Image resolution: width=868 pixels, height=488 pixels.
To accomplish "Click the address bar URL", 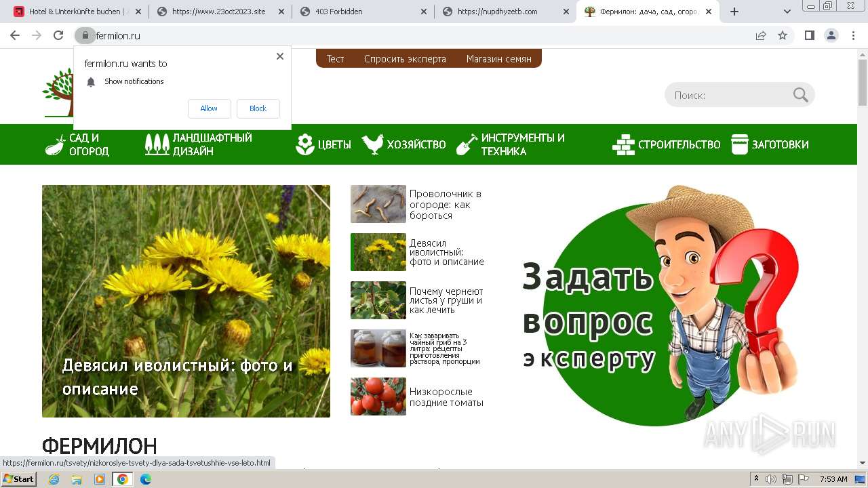I will point(118,35).
